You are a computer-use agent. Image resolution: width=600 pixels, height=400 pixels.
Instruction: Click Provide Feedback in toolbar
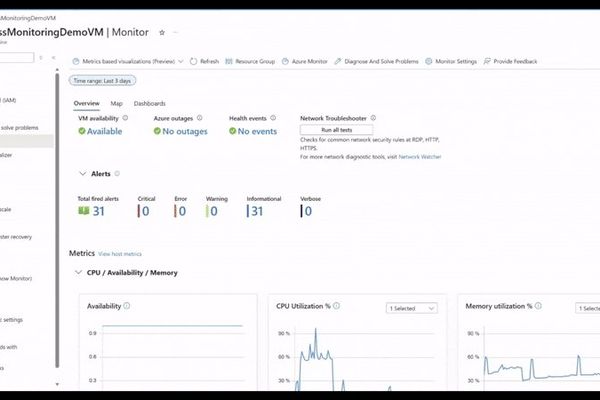pos(510,61)
